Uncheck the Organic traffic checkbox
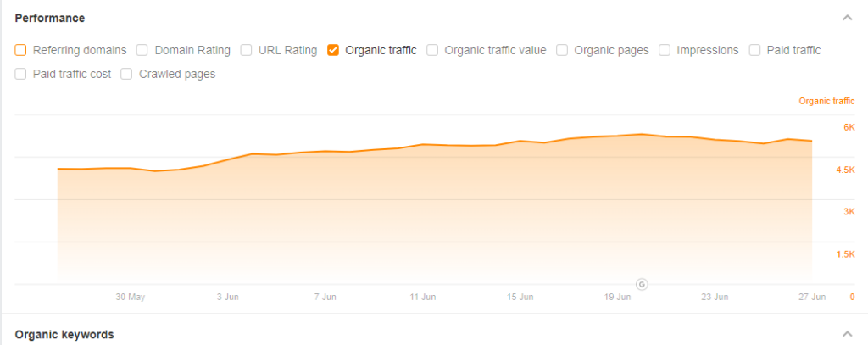Viewport: 868px width, 345px height. coord(333,50)
